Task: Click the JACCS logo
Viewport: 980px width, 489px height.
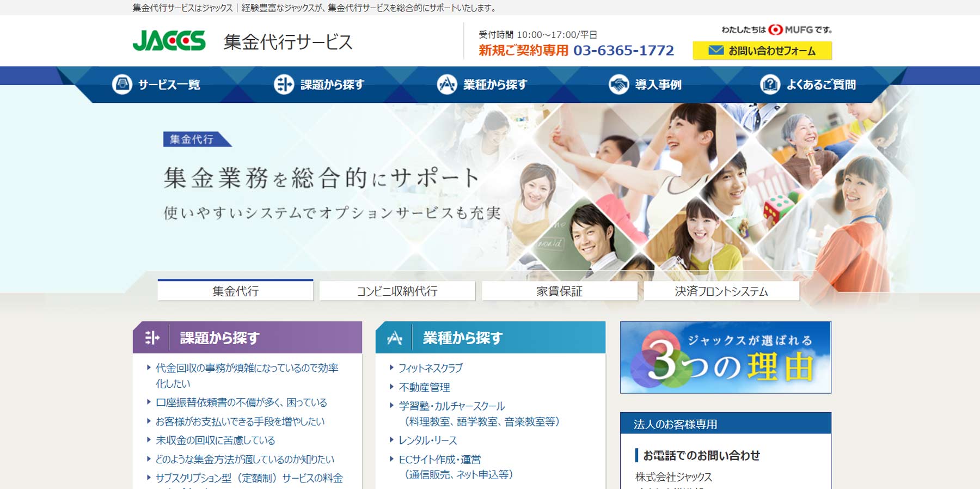Action: coord(169,41)
